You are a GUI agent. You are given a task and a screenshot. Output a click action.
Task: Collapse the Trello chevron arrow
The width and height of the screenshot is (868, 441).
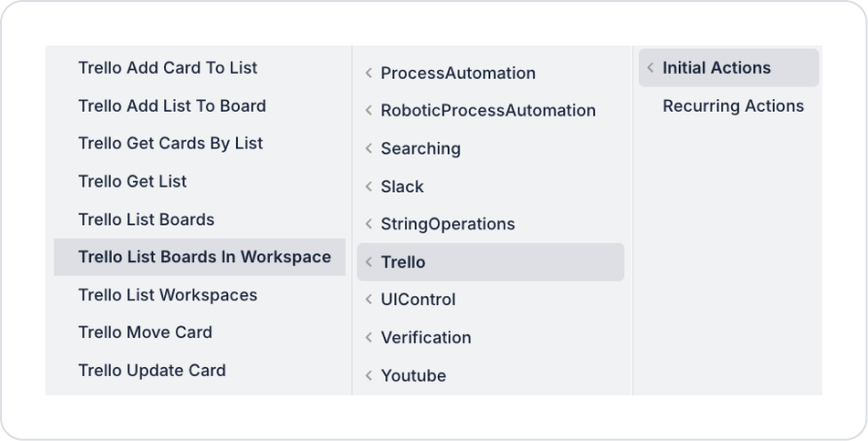(369, 261)
